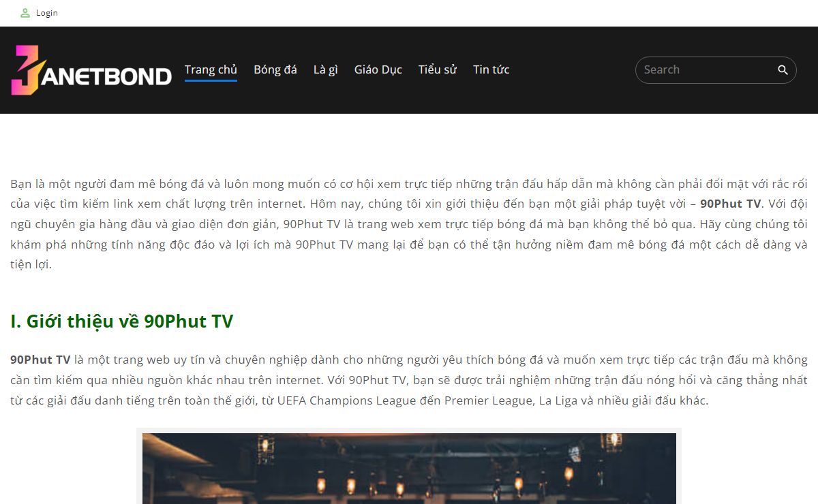Go to the Trang chủ tab
The image size is (818, 504).
[x=211, y=69]
